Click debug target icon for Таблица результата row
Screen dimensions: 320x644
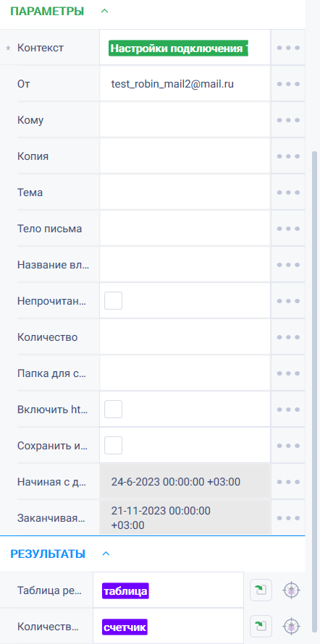pyautogui.click(x=292, y=590)
